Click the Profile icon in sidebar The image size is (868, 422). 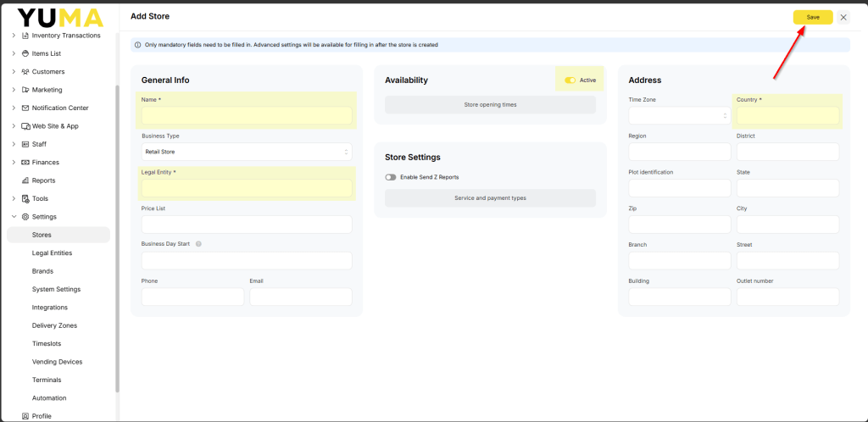(x=25, y=416)
